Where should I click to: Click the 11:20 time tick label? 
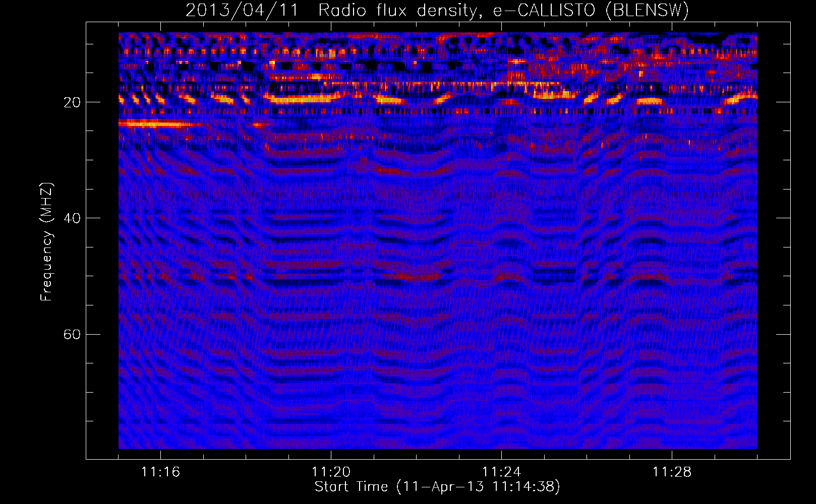click(x=331, y=472)
